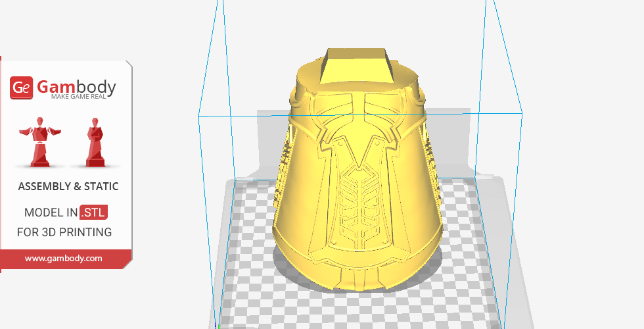This screenshot has height=329, width=644.
Task: Click the red Ge Gambody logo icon
Action: tap(22, 88)
